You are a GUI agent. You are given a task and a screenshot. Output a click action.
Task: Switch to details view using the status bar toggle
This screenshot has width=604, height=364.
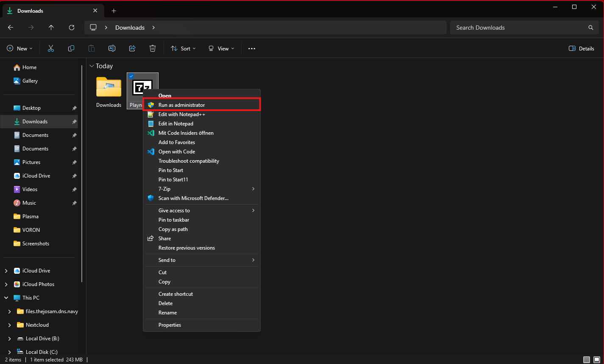coord(587,359)
